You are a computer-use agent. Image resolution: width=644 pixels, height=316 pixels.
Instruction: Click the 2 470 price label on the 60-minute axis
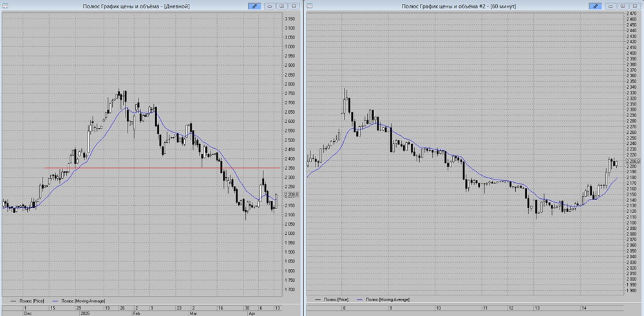[631, 14]
